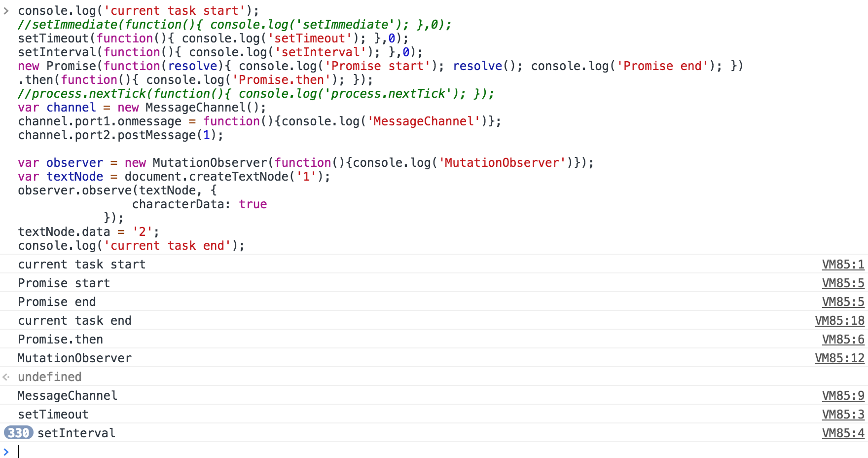The height and width of the screenshot is (458, 868).
Task: Select the 'current task start' log message
Action: [82, 265]
